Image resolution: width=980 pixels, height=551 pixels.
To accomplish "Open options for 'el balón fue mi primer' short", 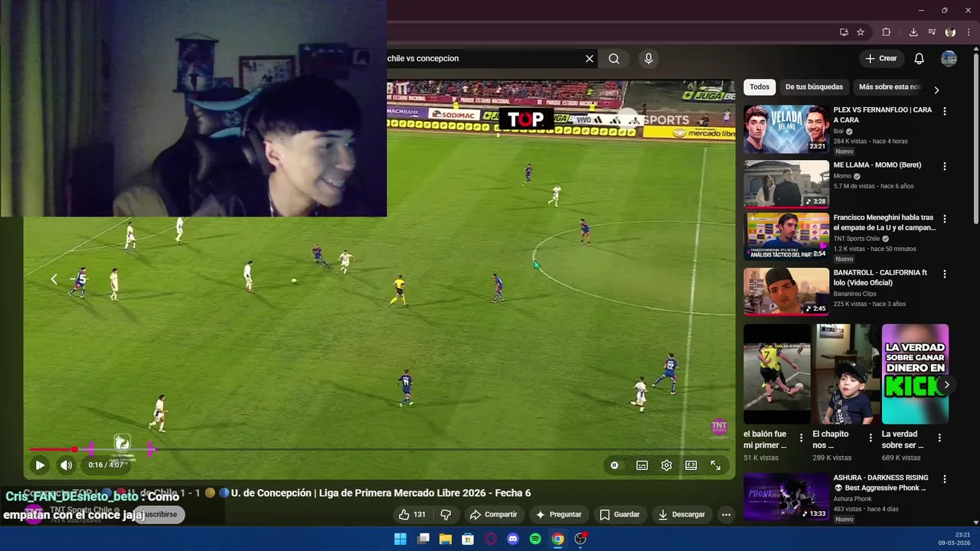I will (802, 438).
